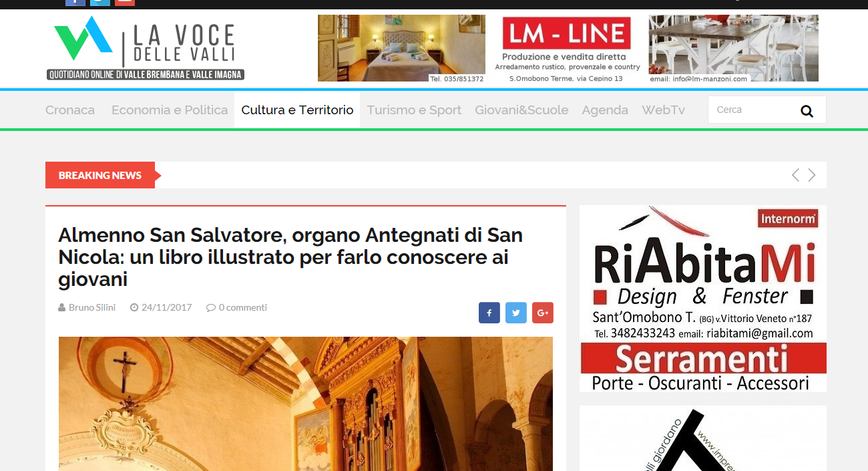
Task: Share article via blue Facebook button
Action: pos(489,313)
